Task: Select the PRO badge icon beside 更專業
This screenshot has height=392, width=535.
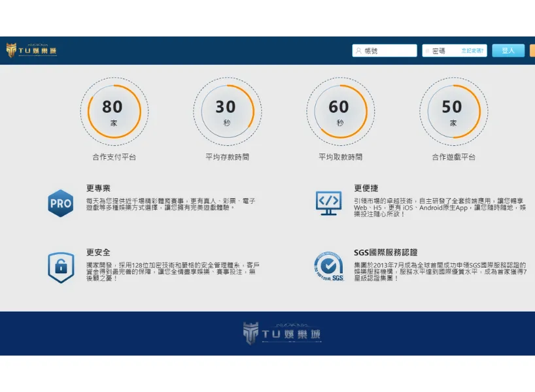Action: [60, 203]
